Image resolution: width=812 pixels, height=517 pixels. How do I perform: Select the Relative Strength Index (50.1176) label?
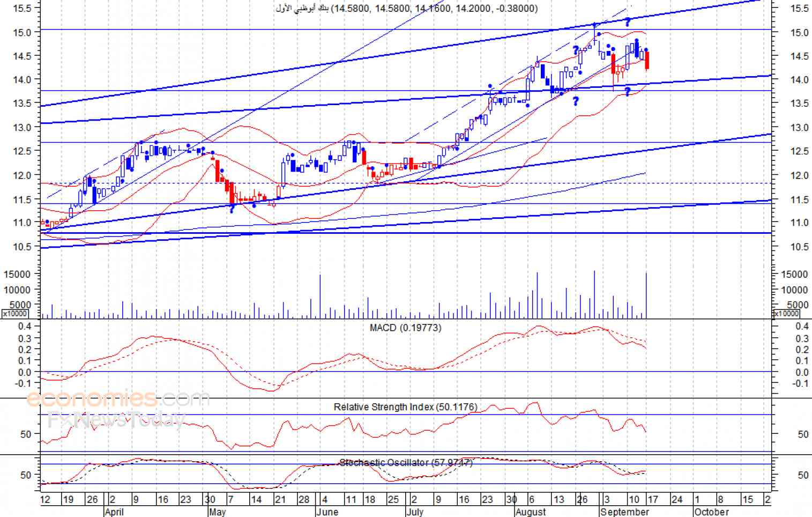click(x=405, y=407)
